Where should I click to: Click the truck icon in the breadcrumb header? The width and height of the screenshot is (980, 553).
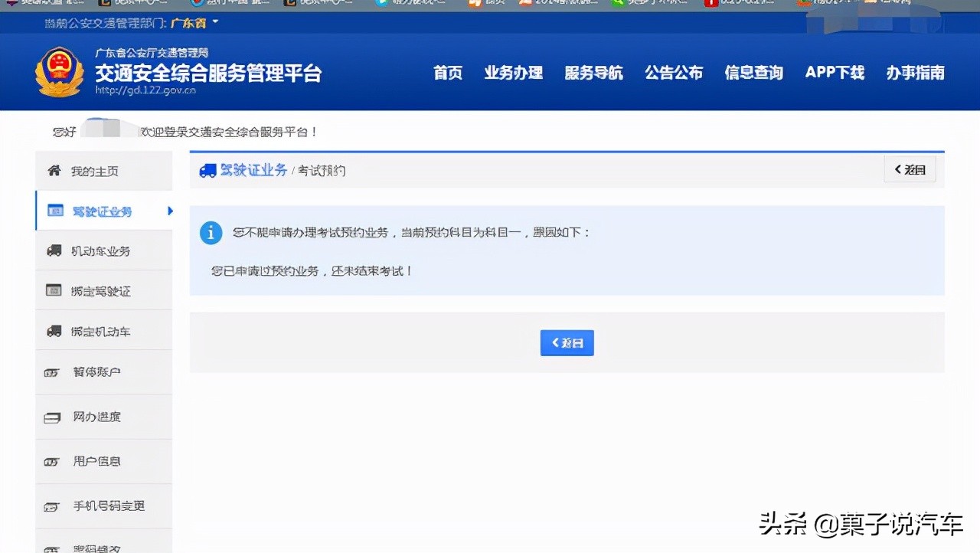click(x=207, y=171)
